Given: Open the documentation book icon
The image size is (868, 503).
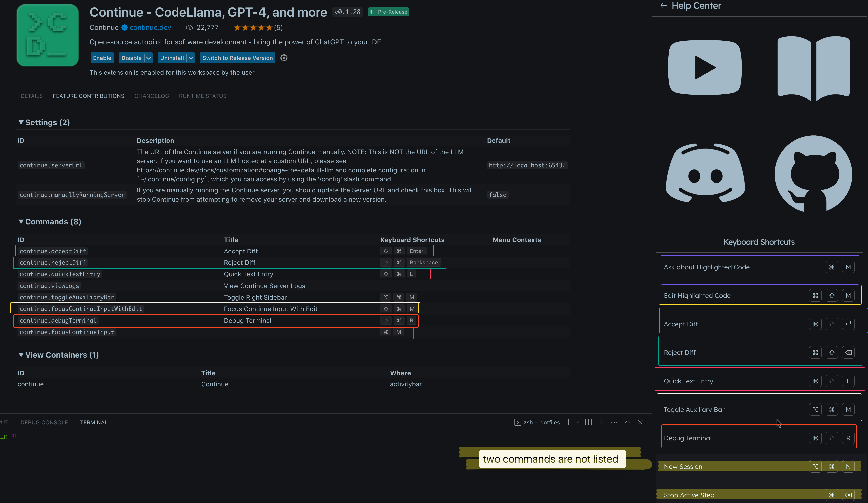Looking at the screenshot, I should tap(813, 68).
